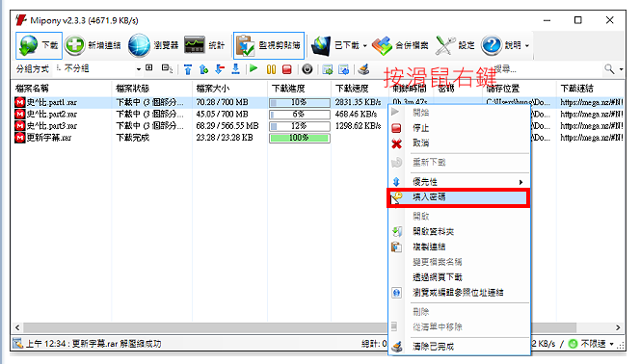
Task: Open 設定 settings tools icon
Action: point(445,45)
